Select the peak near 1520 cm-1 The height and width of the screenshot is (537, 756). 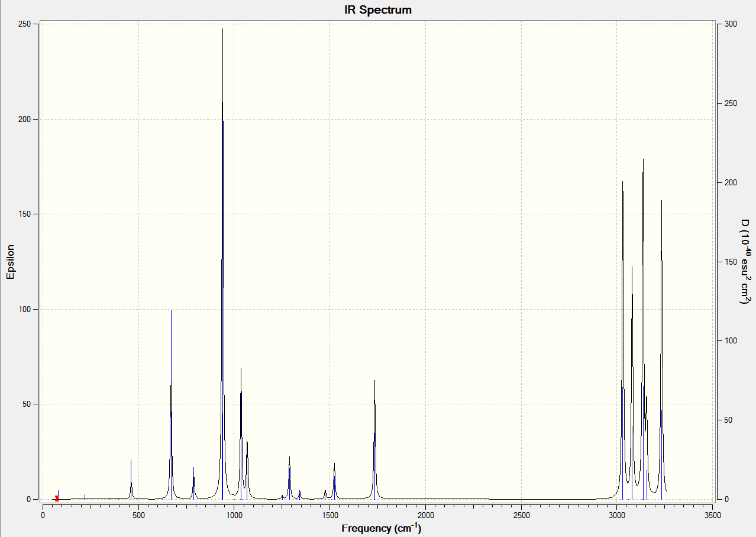pyautogui.click(x=334, y=481)
